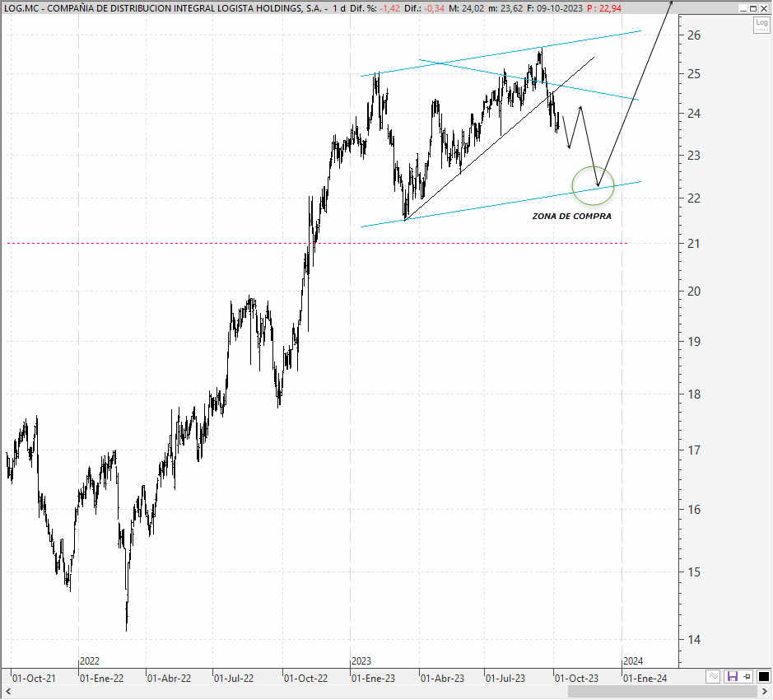773x700 pixels.
Task: Maximize the chart window
Action: click(x=752, y=8)
